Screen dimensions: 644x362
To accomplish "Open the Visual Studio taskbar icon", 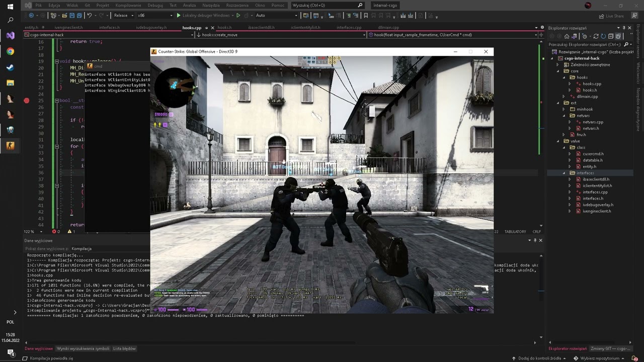I will (x=10, y=35).
